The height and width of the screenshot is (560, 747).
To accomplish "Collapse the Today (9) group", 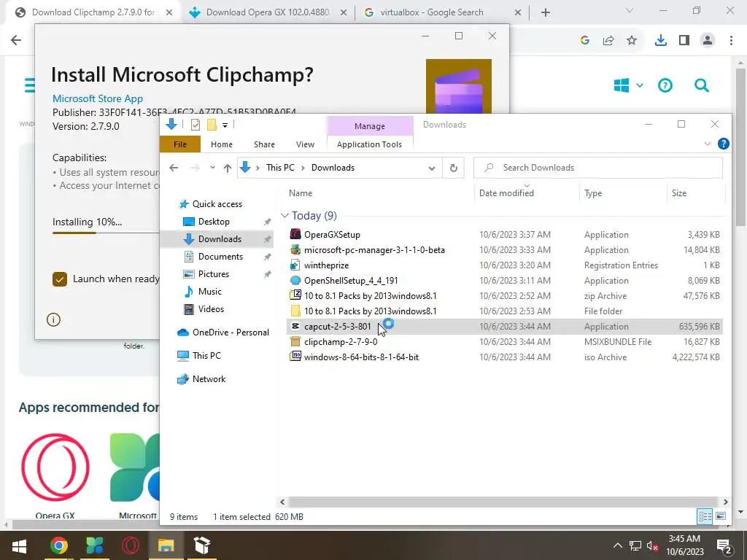I will (x=285, y=216).
